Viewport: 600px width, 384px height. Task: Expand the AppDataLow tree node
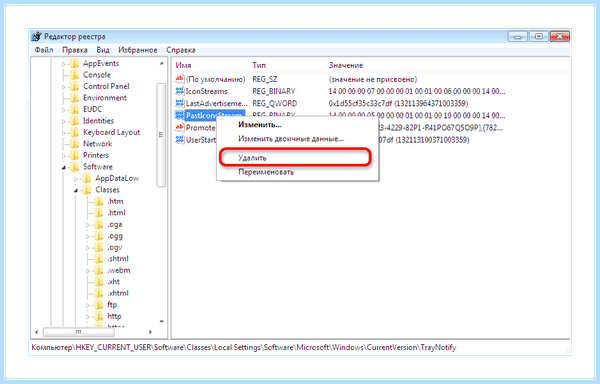click(x=76, y=179)
